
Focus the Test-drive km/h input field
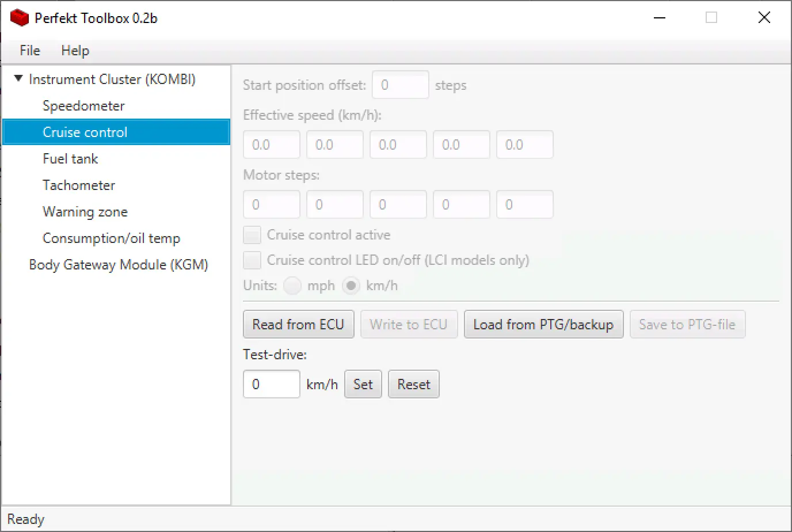[x=271, y=385]
